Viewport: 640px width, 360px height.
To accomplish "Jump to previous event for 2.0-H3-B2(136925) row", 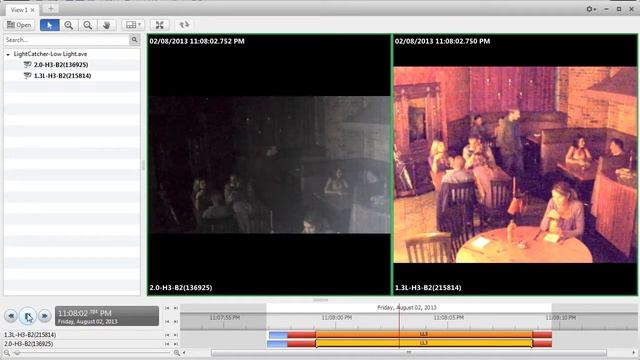I will point(167,344).
